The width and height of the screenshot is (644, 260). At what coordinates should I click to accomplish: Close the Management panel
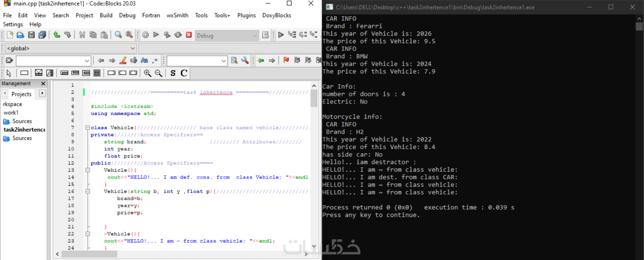coord(43,84)
